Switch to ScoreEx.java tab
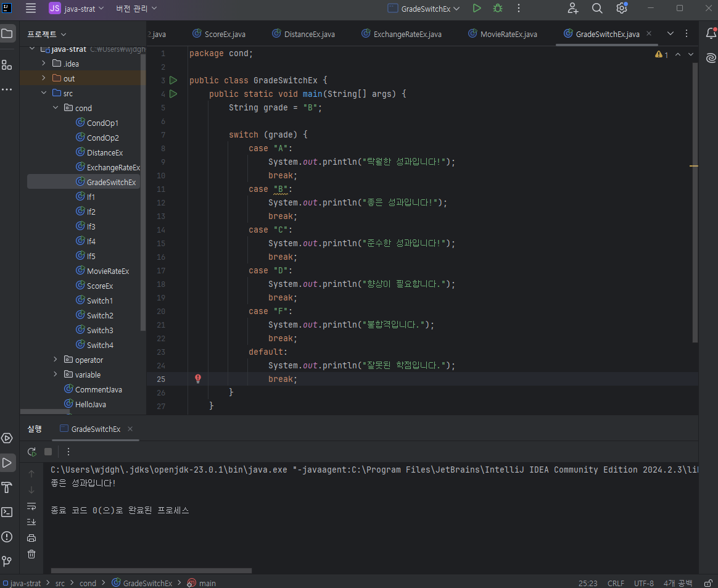Image resolution: width=718 pixels, height=588 pixels. click(x=219, y=34)
